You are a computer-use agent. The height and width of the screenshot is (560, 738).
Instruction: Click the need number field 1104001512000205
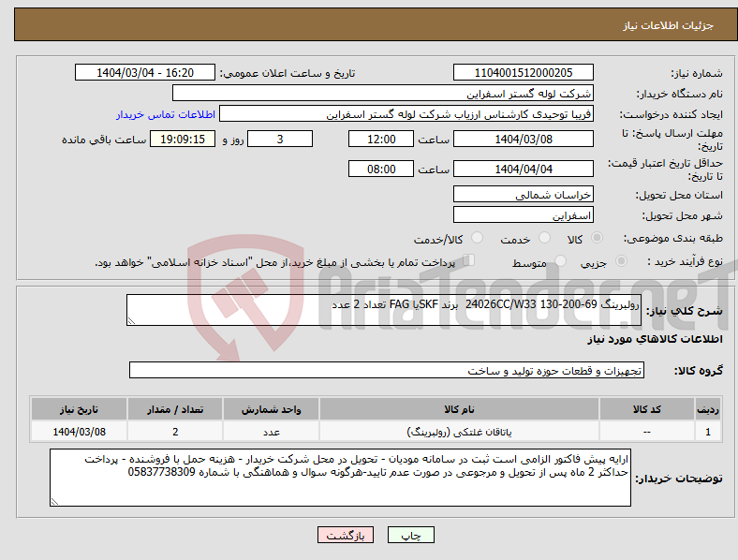tap(524, 72)
